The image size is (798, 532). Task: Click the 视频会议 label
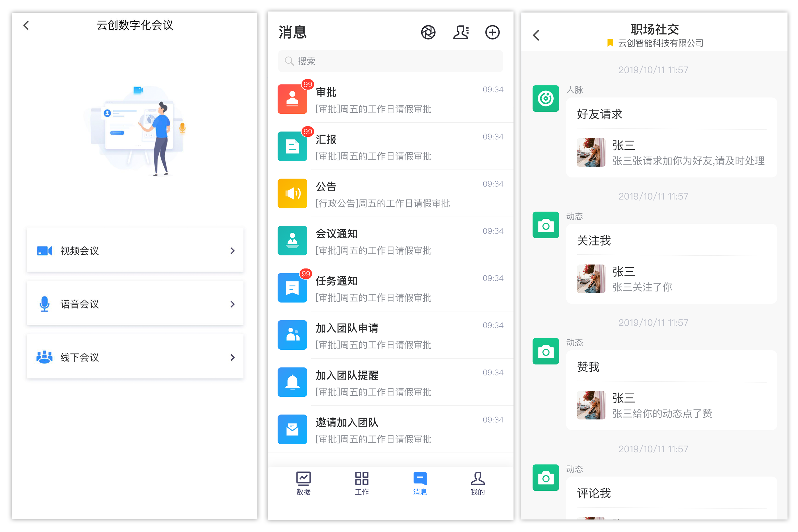[x=79, y=251]
